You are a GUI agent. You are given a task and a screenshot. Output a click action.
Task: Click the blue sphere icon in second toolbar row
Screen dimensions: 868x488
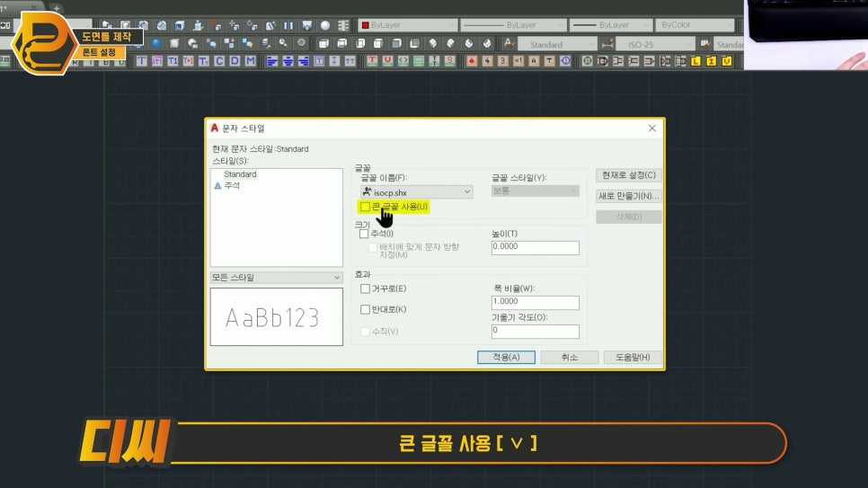pyautogui.click(x=156, y=43)
